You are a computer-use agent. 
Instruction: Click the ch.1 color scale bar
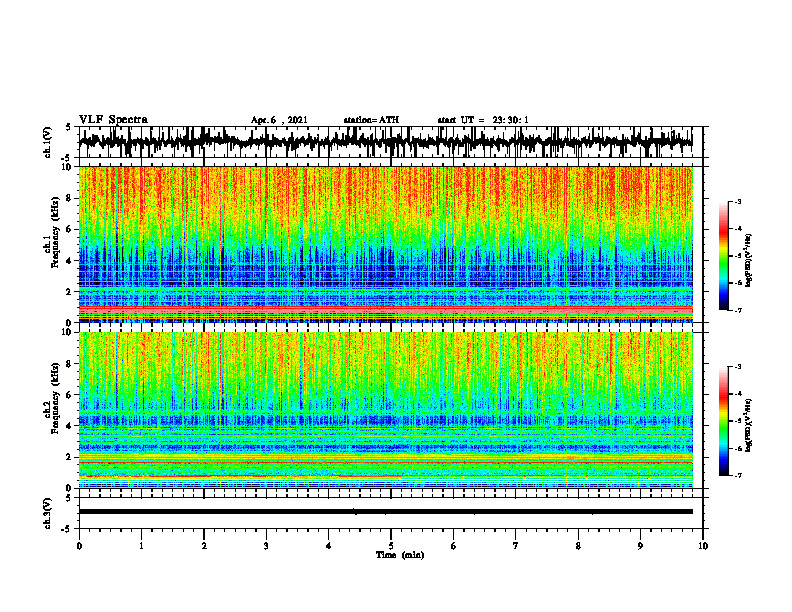[723, 256]
